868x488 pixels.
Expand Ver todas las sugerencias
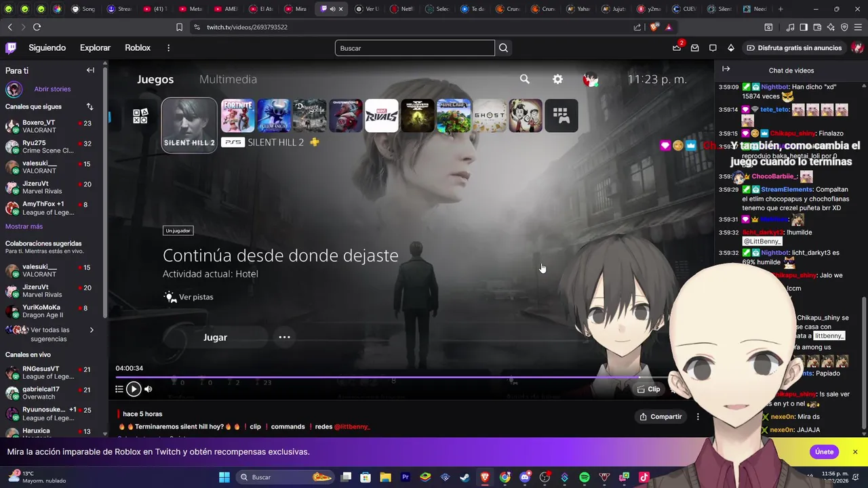(49, 334)
